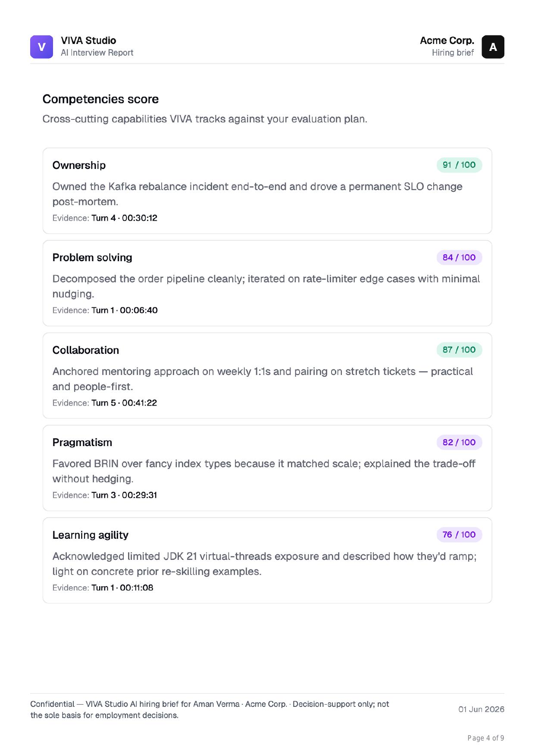Click the Page 4 of 9 indicator
The image size is (535, 756).
point(486,738)
